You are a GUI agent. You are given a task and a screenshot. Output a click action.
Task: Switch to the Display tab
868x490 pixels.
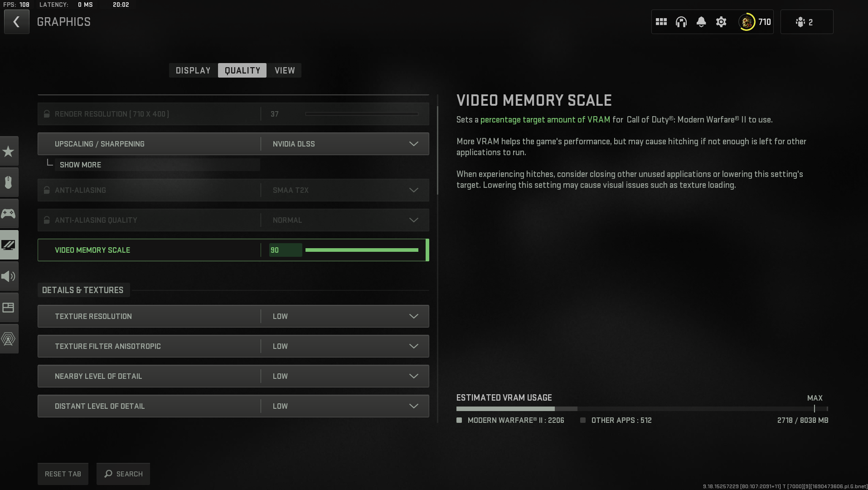[x=193, y=70]
